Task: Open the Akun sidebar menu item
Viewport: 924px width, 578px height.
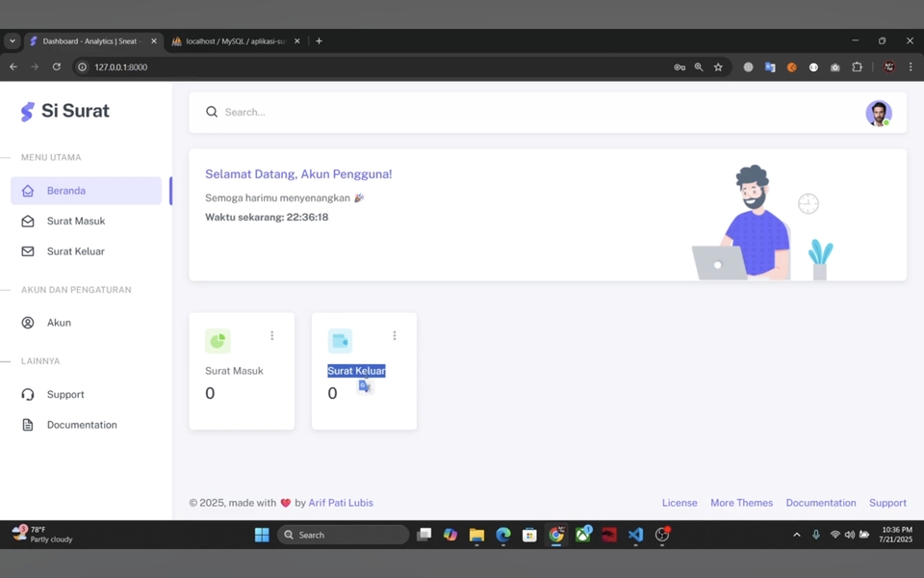Action: (x=59, y=323)
